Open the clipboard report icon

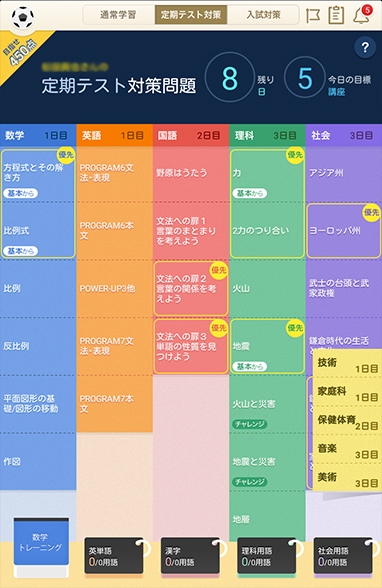[x=336, y=15]
